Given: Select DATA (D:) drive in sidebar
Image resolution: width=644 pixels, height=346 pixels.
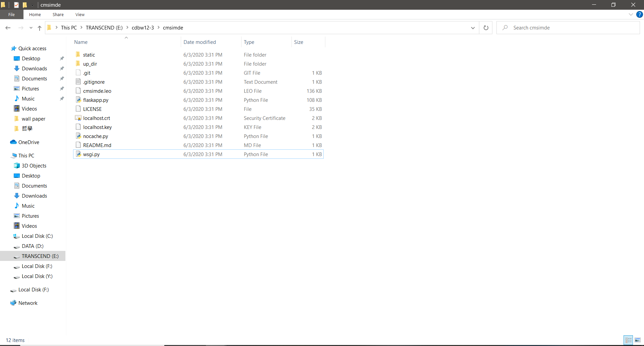Looking at the screenshot, I should coord(33,246).
